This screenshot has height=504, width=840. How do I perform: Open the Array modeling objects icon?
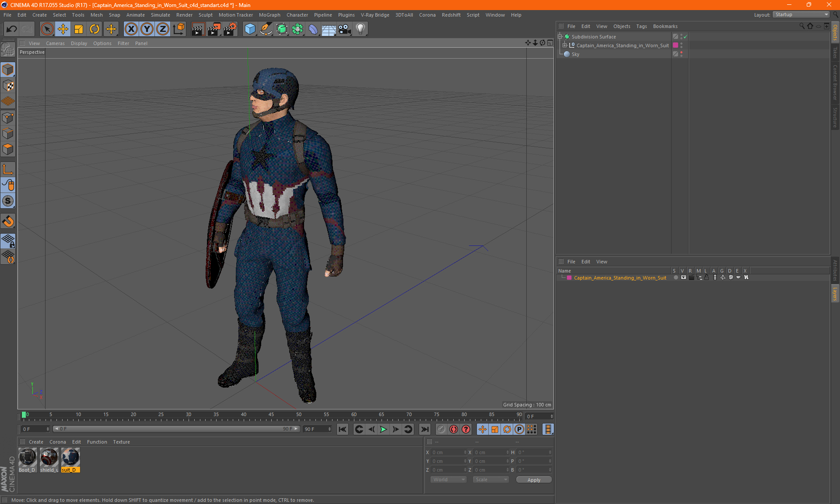click(297, 29)
